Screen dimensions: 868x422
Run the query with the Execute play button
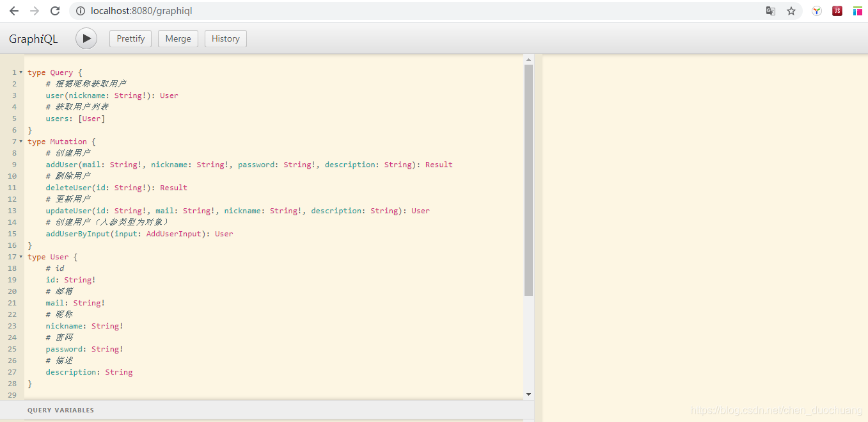[x=86, y=38]
